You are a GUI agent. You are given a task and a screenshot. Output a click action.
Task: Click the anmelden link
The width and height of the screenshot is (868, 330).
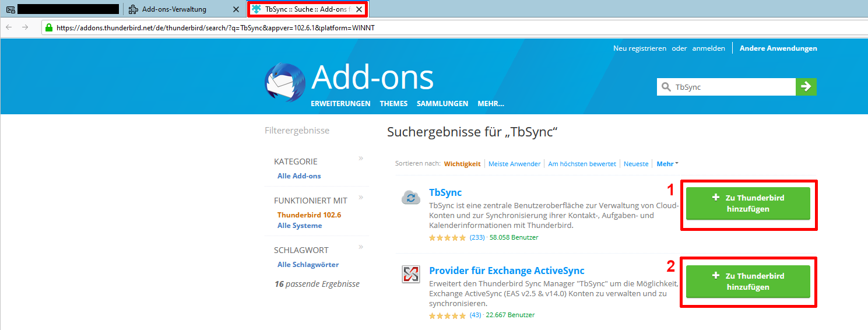[x=708, y=48]
